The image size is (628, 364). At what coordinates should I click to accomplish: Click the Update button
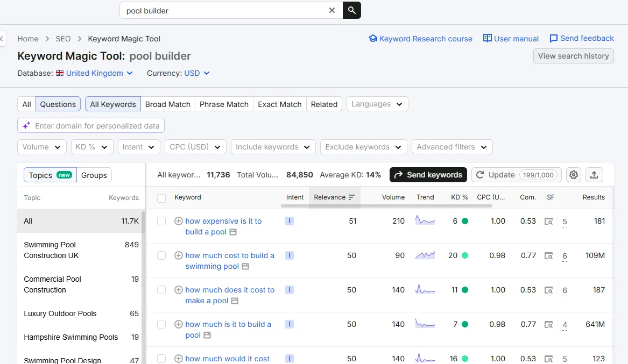517,175
